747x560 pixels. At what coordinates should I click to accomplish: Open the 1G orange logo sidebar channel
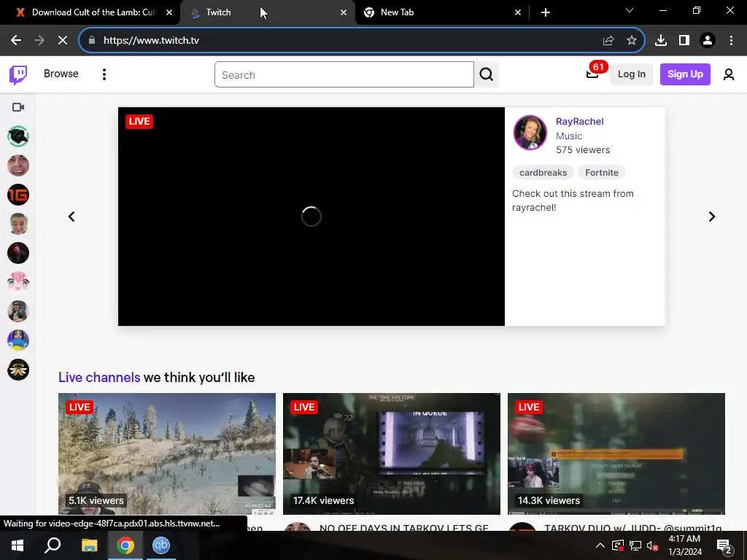18,195
